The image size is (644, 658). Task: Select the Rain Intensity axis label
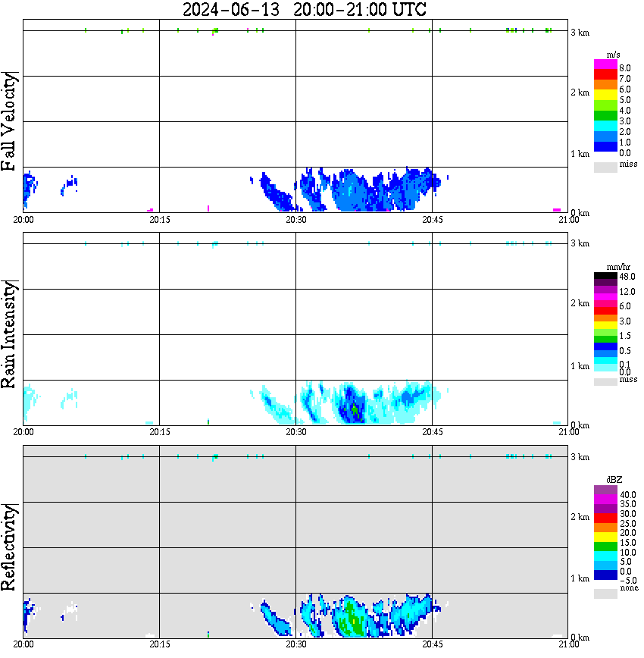[x=9, y=334]
